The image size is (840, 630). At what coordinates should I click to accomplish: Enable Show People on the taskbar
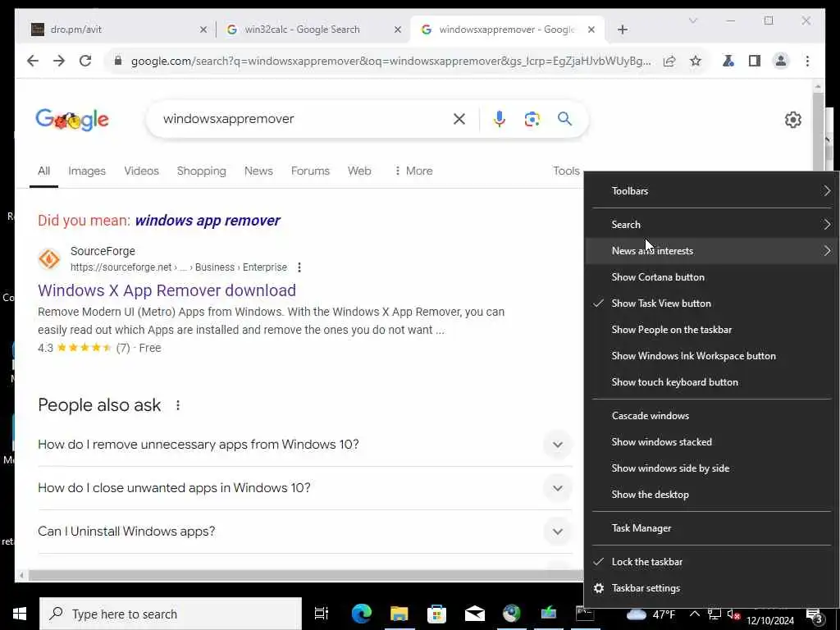(x=711, y=330)
